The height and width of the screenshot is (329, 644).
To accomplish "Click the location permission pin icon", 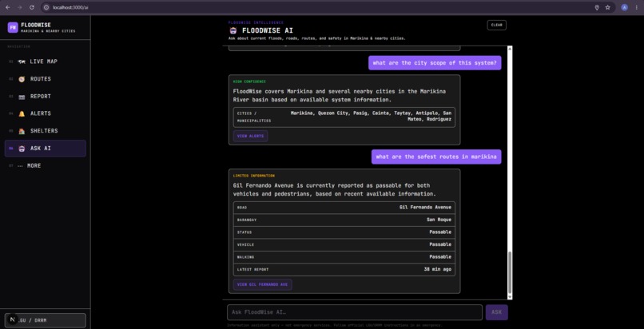I will [597, 7].
